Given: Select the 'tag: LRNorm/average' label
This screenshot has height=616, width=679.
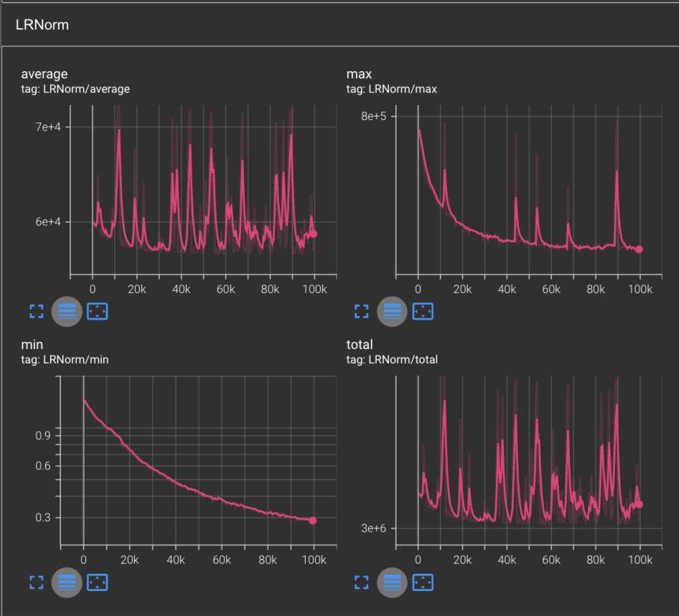Looking at the screenshot, I should 75,89.
